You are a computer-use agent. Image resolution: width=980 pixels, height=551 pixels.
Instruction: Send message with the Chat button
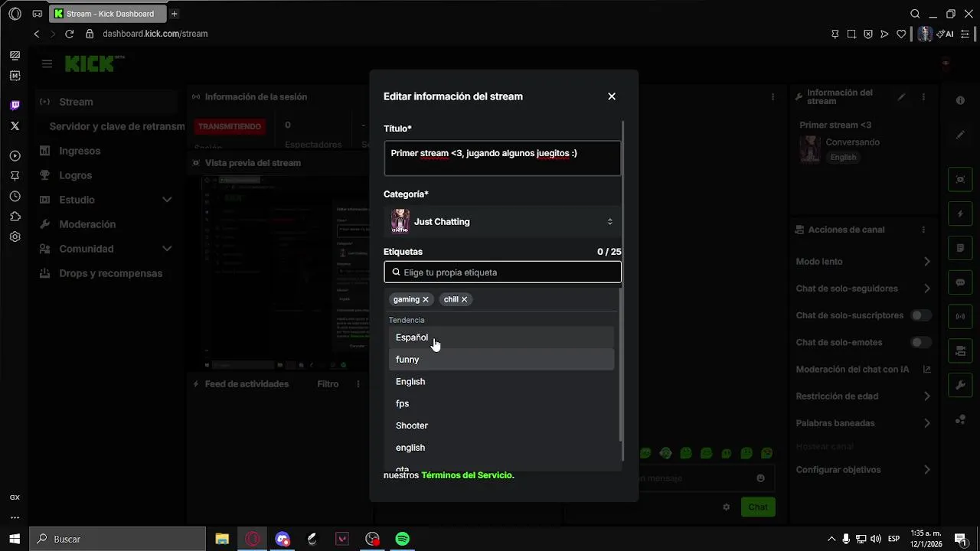pyautogui.click(x=758, y=507)
